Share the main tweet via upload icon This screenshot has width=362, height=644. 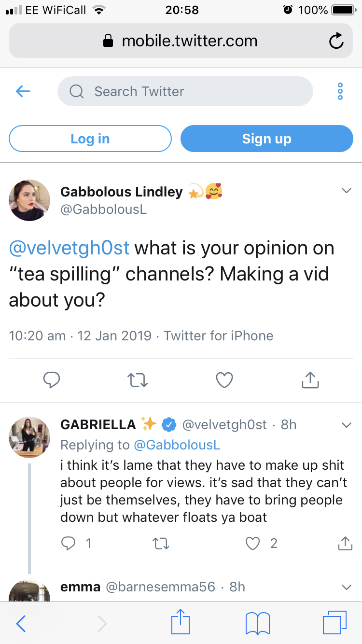[310, 380]
